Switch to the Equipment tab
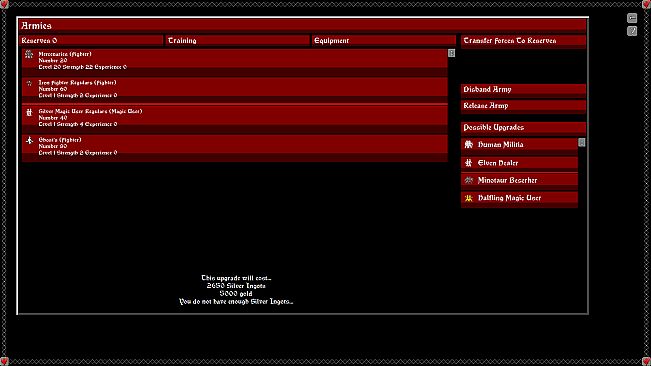The width and height of the screenshot is (651, 366). point(384,40)
